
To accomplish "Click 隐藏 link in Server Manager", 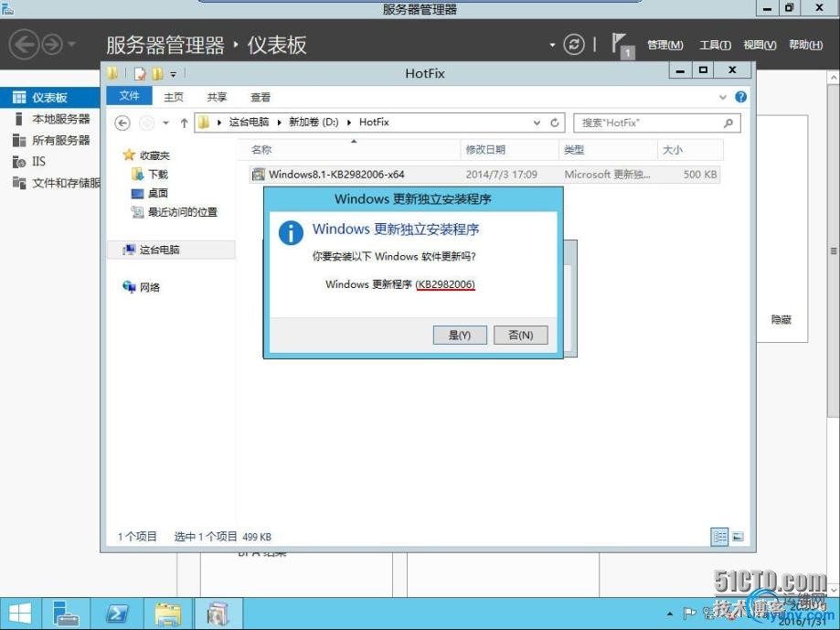I will [782, 320].
